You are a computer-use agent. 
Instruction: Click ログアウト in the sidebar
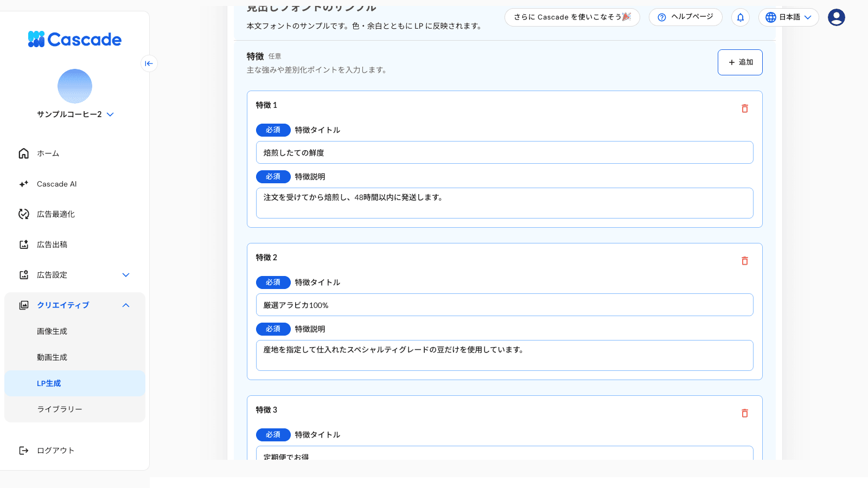pos(75,451)
